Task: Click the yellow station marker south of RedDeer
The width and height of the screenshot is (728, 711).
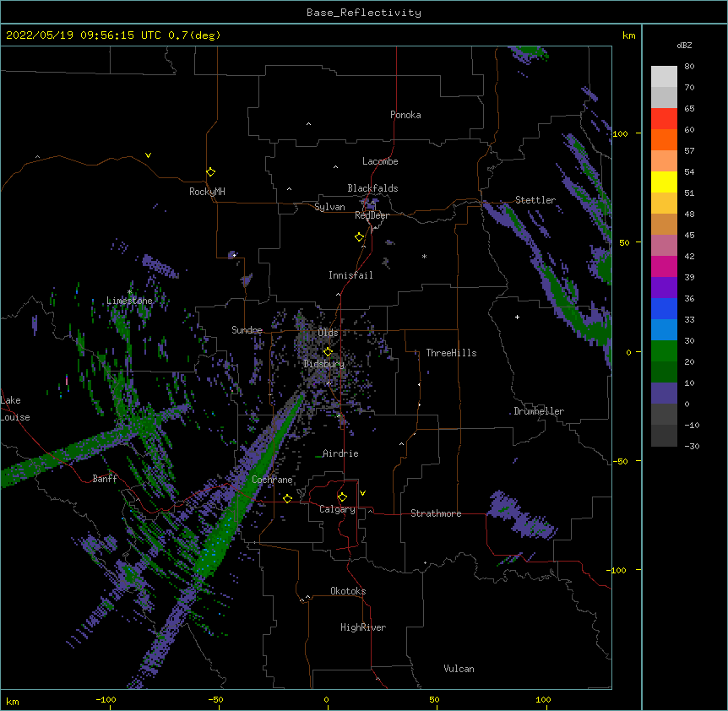Action: click(359, 237)
